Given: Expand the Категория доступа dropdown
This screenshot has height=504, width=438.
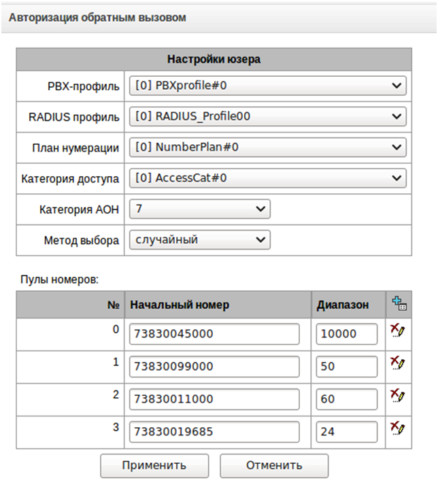Looking at the screenshot, I should 268,178.
